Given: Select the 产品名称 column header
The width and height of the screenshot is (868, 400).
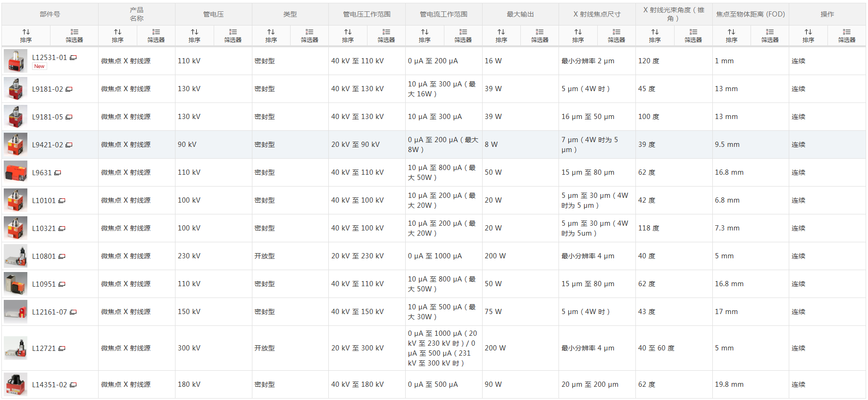Looking at the screenshot, I should pyautogui.click(x=136, y=14).
